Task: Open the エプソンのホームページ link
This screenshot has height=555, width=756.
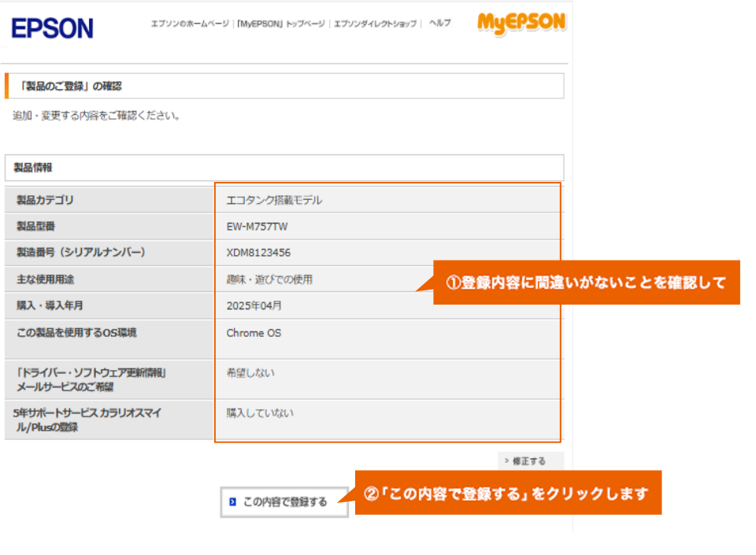Action: click(190, 24)
